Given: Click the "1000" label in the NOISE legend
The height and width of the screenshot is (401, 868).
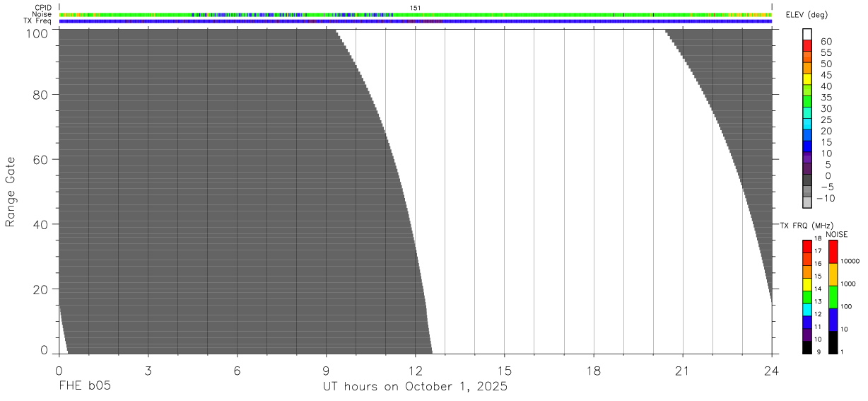Looking at the screenshot, I should [848, 284].
